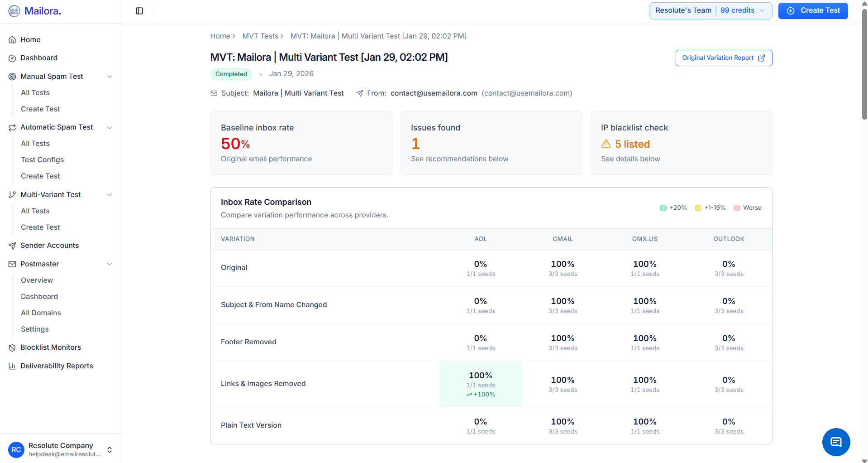The height and width of the screenshot is (463, 868).
Task: Click the Deliverability Reports chart icon
Action: (12, 366)
